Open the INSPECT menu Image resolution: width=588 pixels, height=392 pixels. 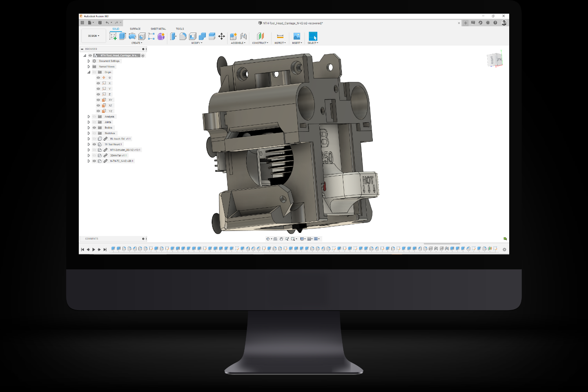280,43
